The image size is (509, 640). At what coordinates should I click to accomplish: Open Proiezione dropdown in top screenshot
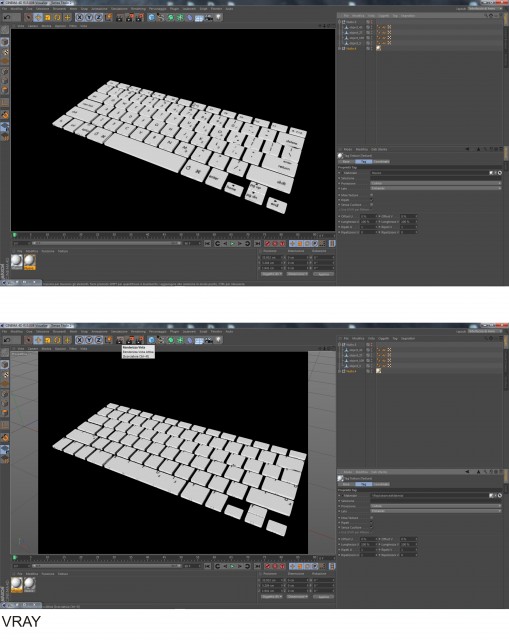point(436,183)
